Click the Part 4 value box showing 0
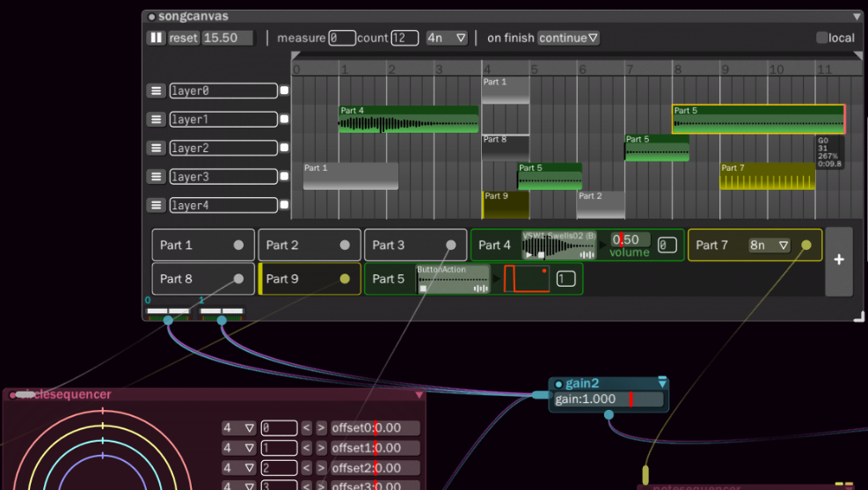This screenshot has height=490, width=868. (667, 245)
